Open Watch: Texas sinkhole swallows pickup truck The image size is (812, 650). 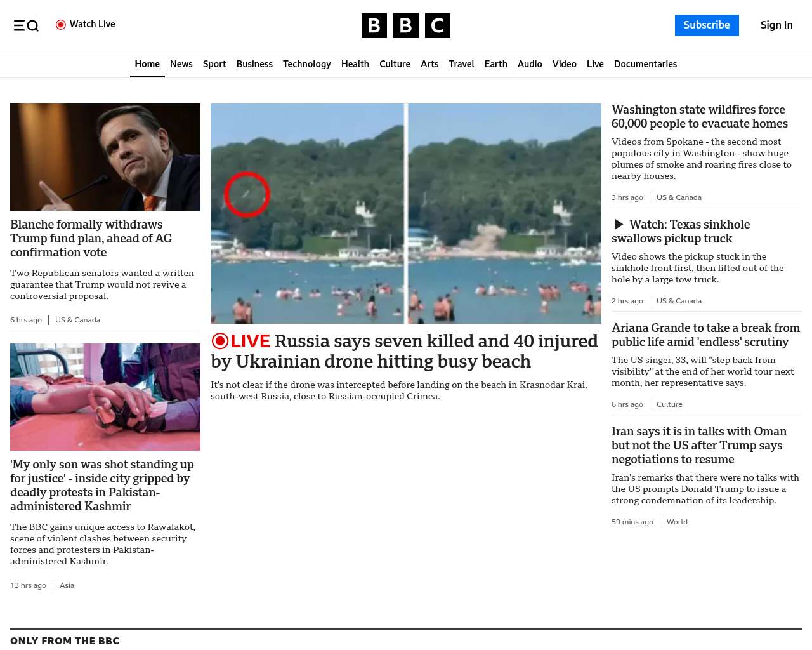tap(682, 232)
